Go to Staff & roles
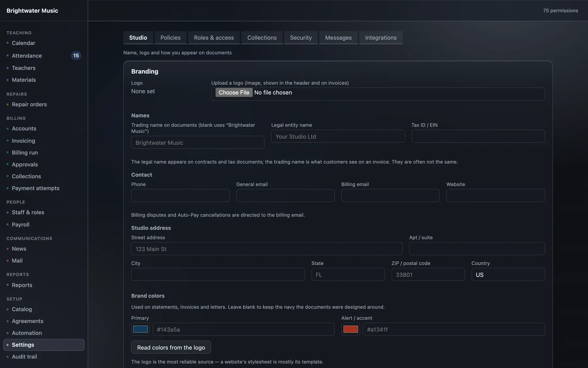Viewport: 588px width, 368px height. coord(28,212)
